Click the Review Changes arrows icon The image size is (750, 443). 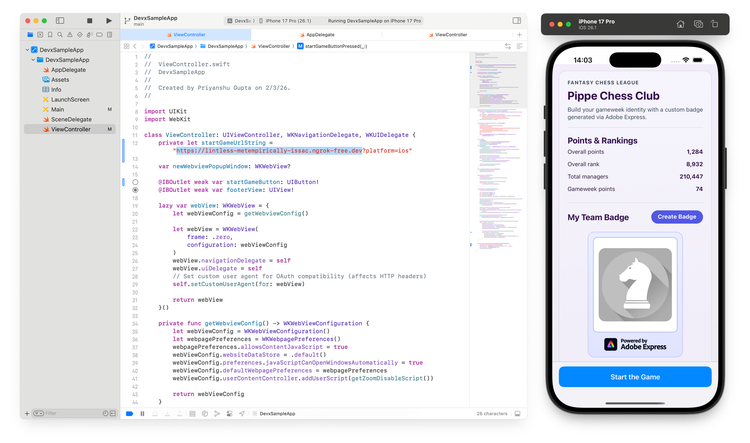tap(508, 46)
